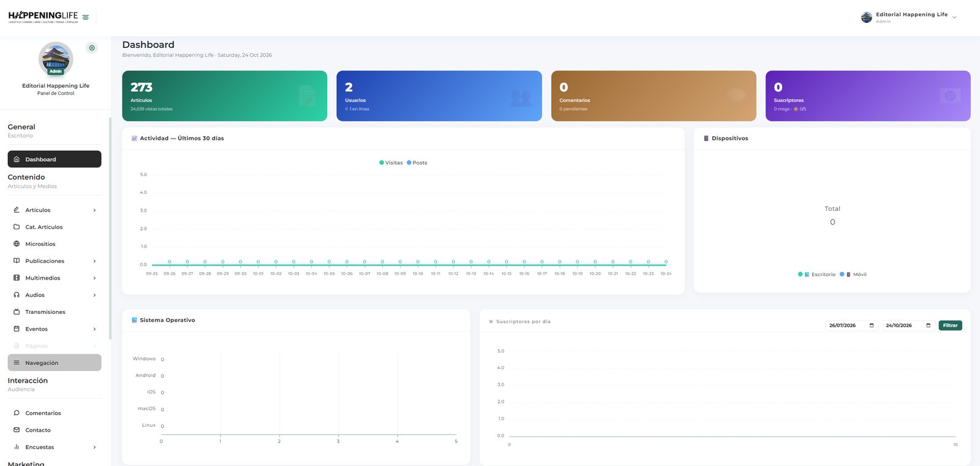Open the profile settings gear icon

92,48
